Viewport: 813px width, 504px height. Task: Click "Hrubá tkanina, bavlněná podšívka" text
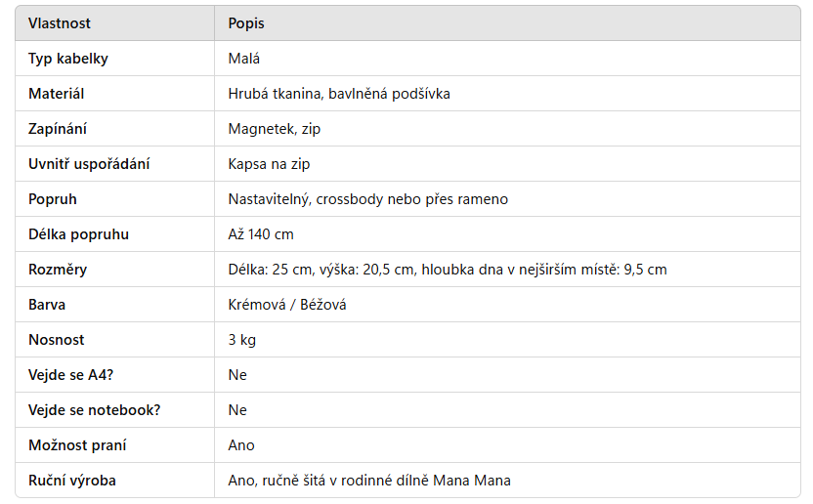pyautogui.click(x=339, y=94)
